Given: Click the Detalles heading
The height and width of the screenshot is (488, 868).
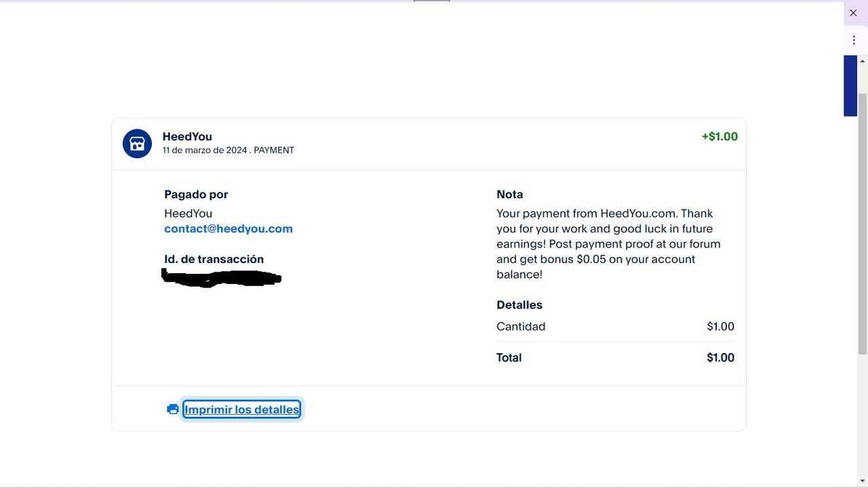Looking at the screenshot, I should coord(519,305).
